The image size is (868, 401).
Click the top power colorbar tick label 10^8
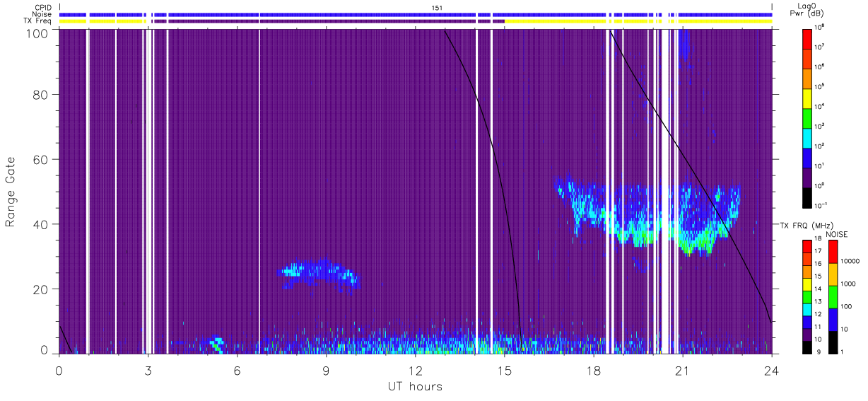819,27
